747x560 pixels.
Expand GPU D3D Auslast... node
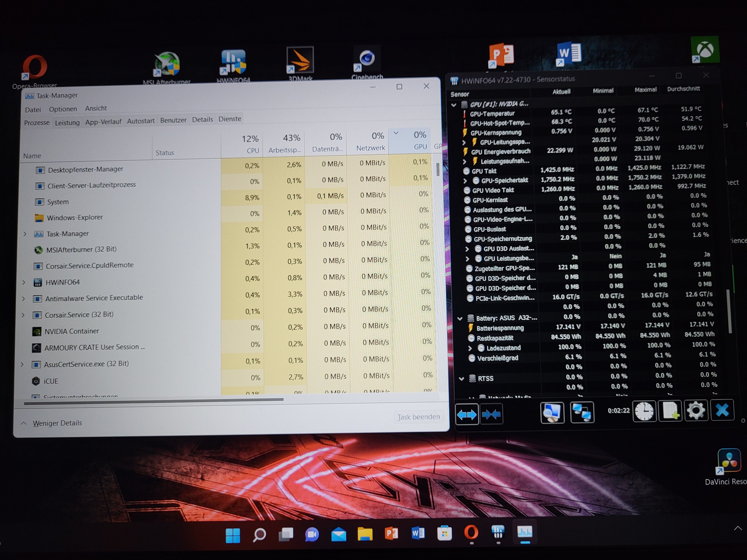click(x=467, y=249)
